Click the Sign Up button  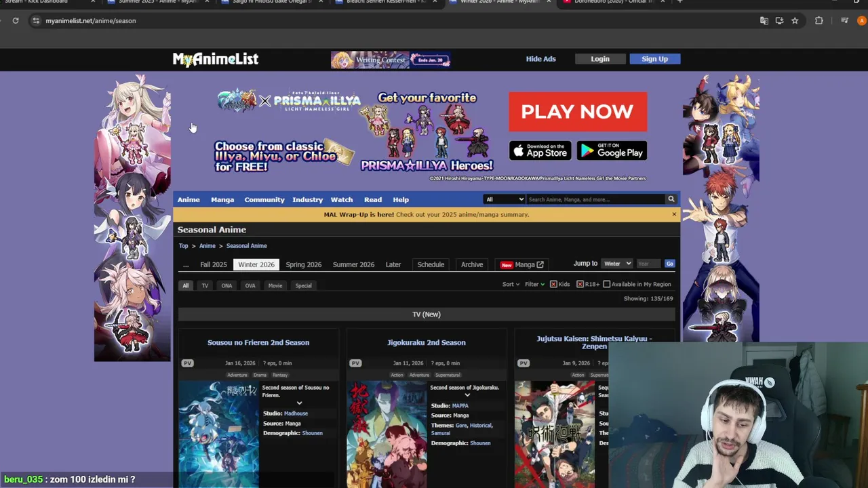click(654, 59)
